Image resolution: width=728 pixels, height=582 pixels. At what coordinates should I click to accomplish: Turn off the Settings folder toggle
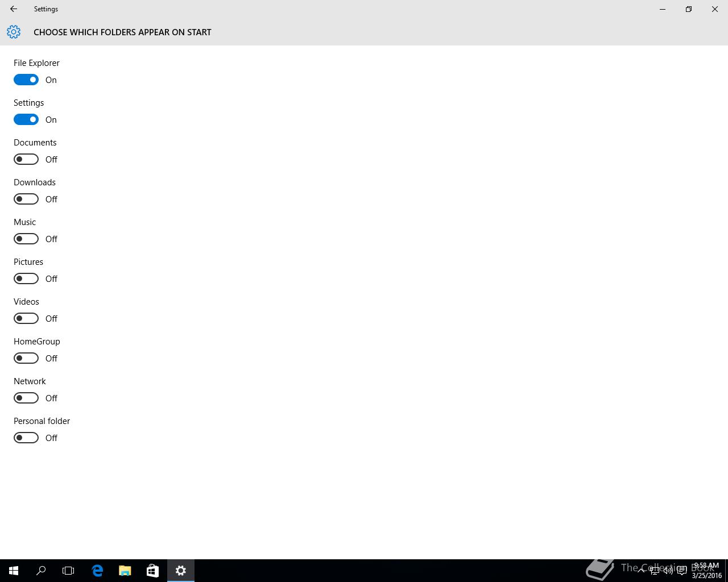point(26,119)
